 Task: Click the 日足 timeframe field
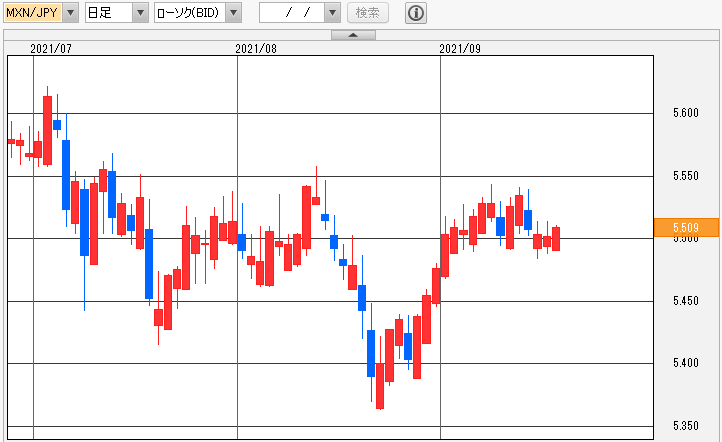click(x=109, y=12)
